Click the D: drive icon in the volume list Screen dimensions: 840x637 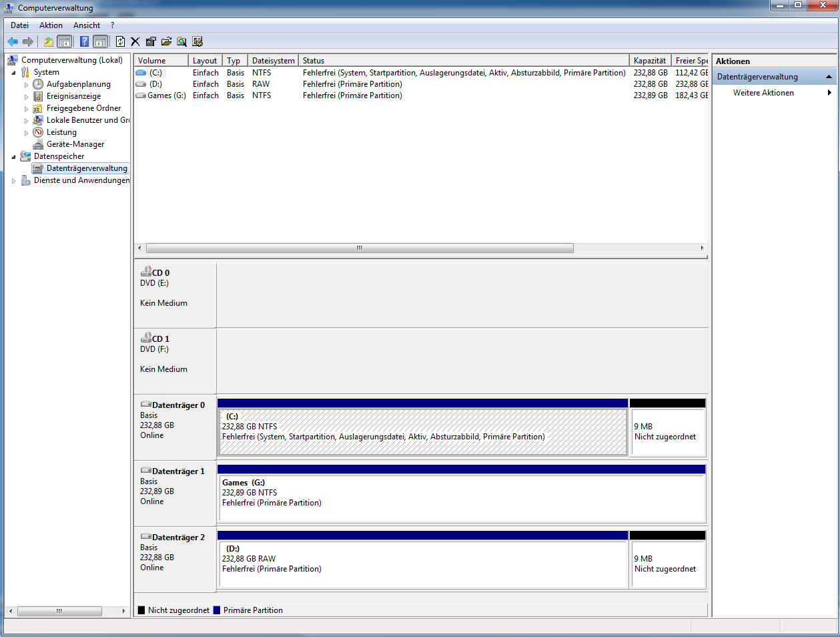(140, 84)
